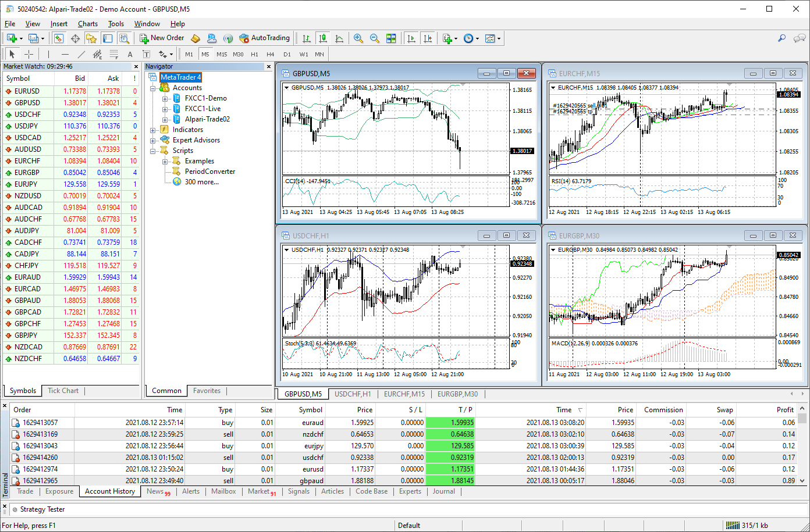Switch to the Tick Chart tab
Screen dimensions: 810x532
point(63,391)
